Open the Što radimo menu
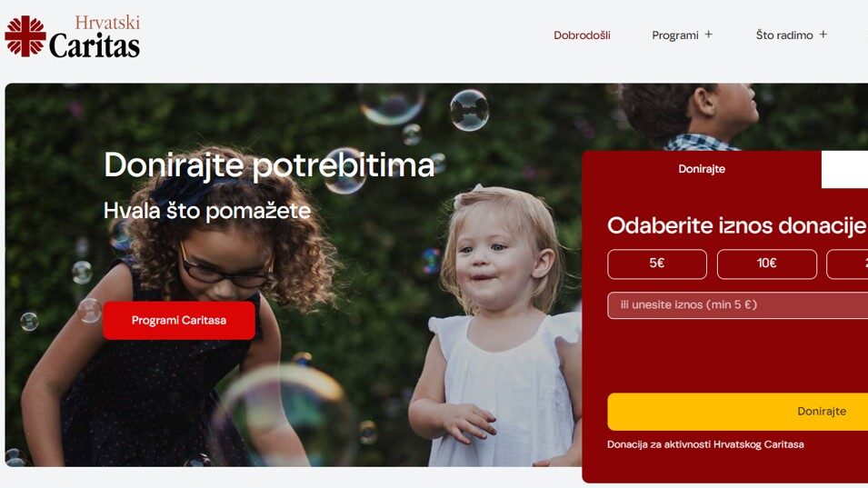This screenshot has height=488, width=868. [x=784, y=35]
